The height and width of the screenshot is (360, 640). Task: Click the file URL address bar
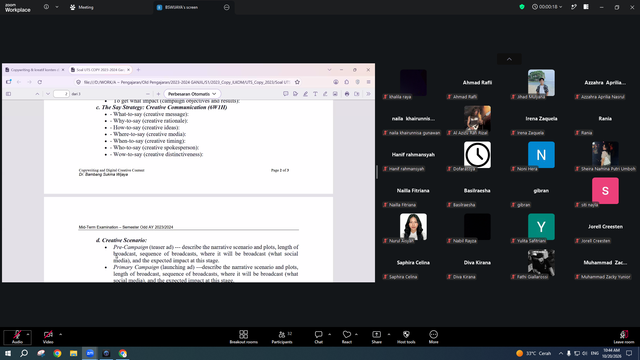(186, 82)
